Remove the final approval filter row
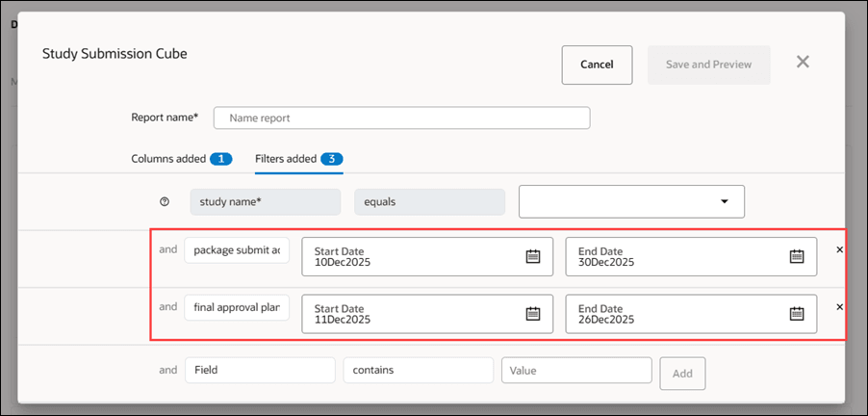 (839, 307)
